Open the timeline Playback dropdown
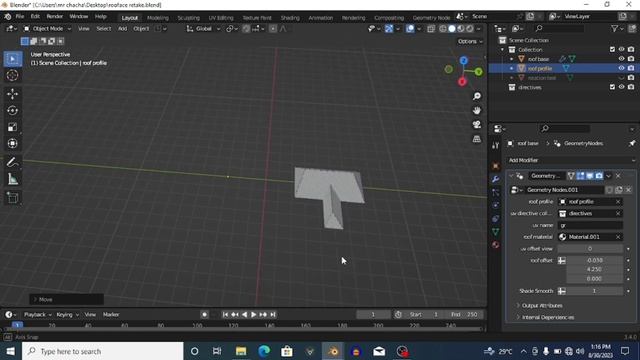 pyautogui.click(x=38, y=315)
